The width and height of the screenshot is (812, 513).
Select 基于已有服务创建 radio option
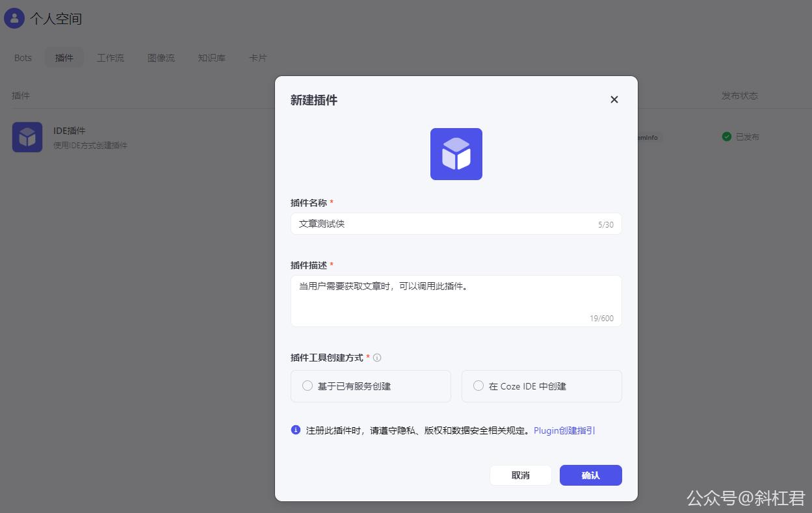[x=371, y=386]
